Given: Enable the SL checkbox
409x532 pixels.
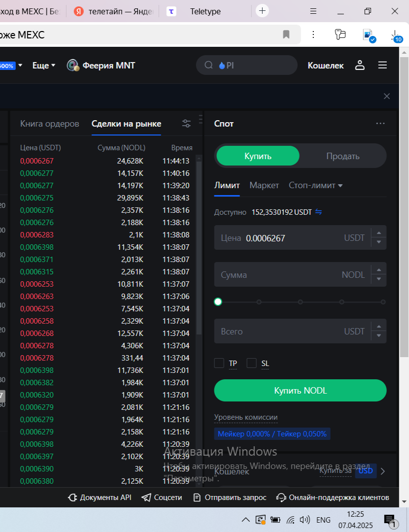Looking at the screenshot, I should pyautogui.click(x=251, y=363).
